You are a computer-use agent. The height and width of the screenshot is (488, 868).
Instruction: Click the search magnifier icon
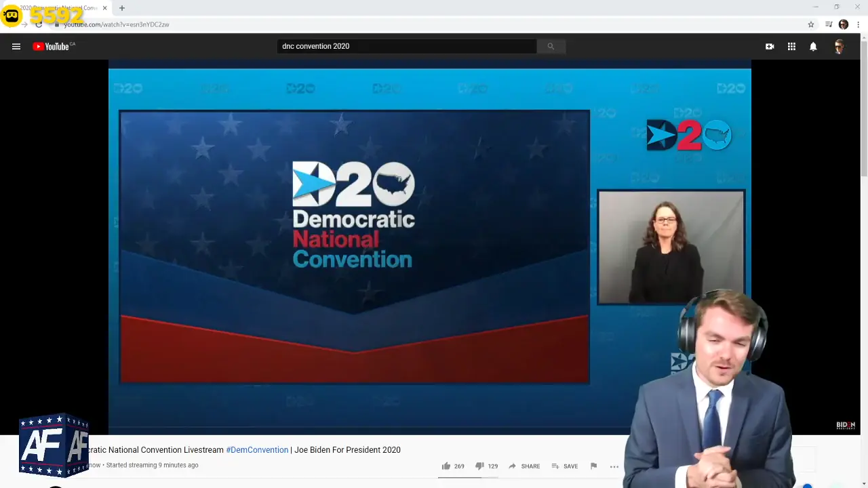pyautogui.click(x=550, y=46)
